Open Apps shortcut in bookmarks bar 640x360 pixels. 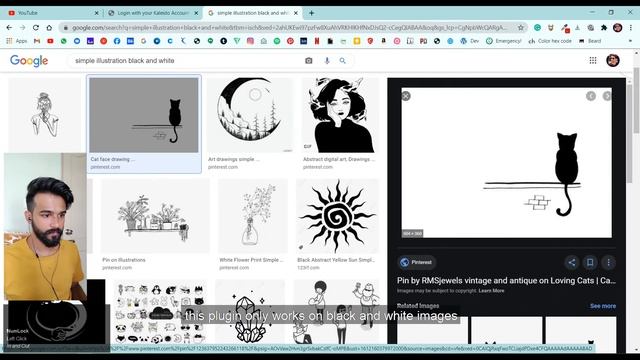[x=17, y=41]
